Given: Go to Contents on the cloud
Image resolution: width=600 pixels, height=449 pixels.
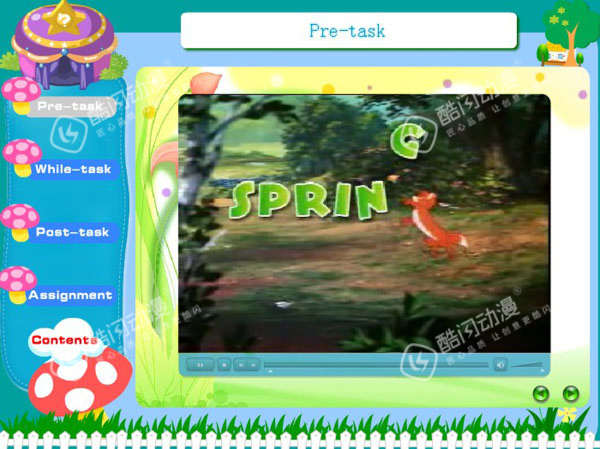Looking at the screenshot, I should coord(64,340).
